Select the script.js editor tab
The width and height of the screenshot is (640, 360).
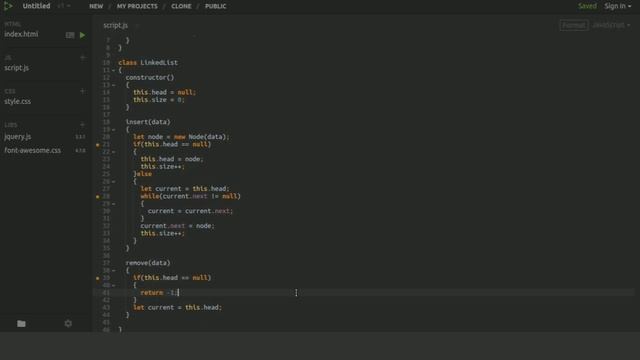[x=116, y=25]
